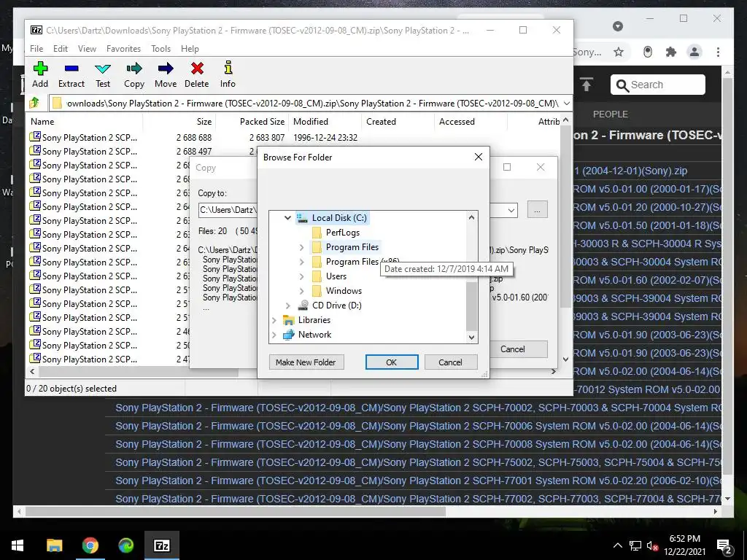Click the profile avatar icon in browser
The image size is (747, 560).
tap(694, 52)
